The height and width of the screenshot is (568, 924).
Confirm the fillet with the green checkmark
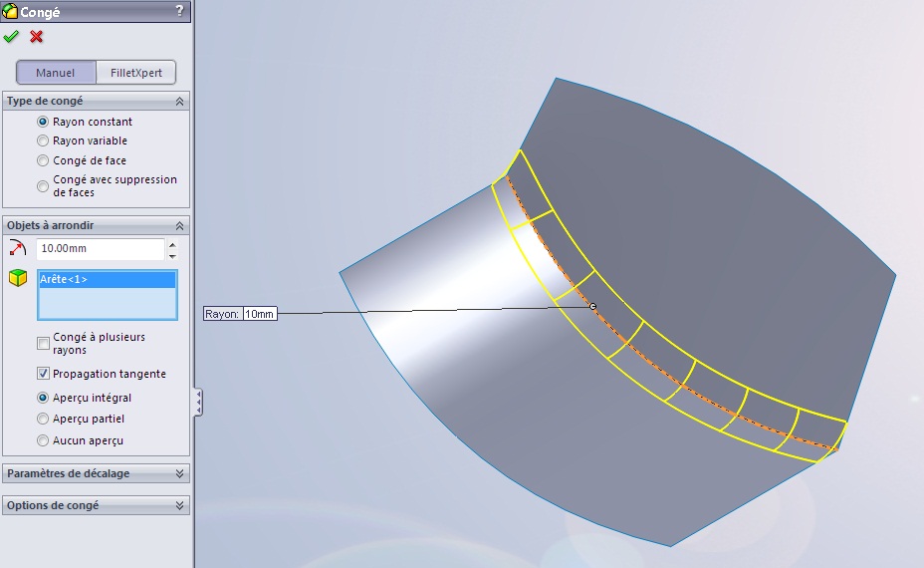(x=11, y=37)
